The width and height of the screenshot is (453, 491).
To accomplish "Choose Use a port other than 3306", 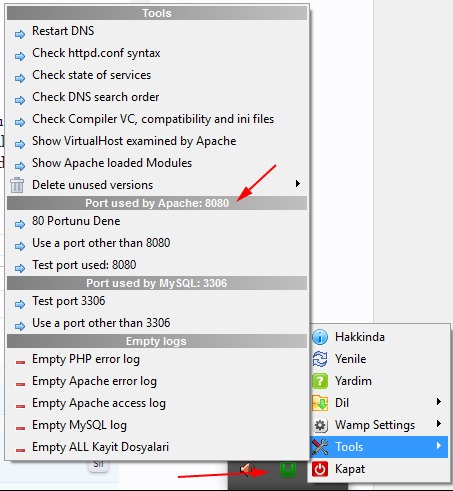I will point(157,323).
